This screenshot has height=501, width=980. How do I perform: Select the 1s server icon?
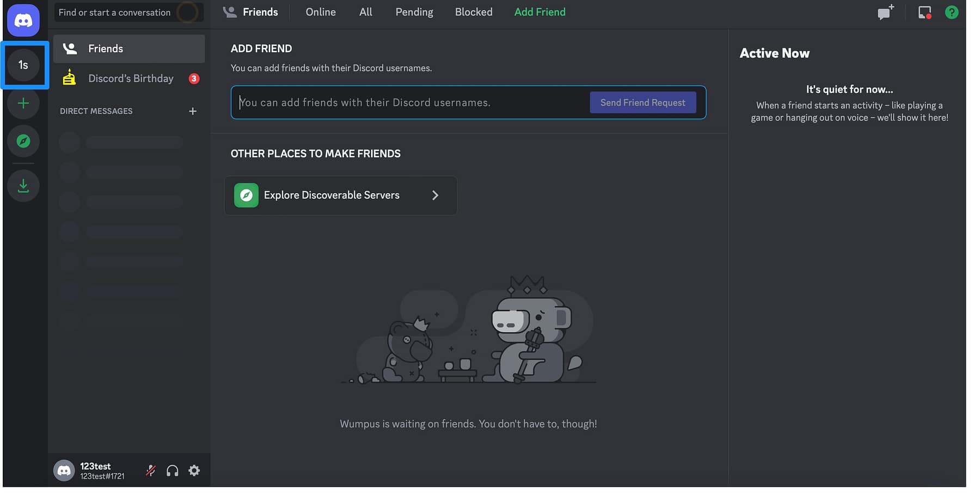24,65
